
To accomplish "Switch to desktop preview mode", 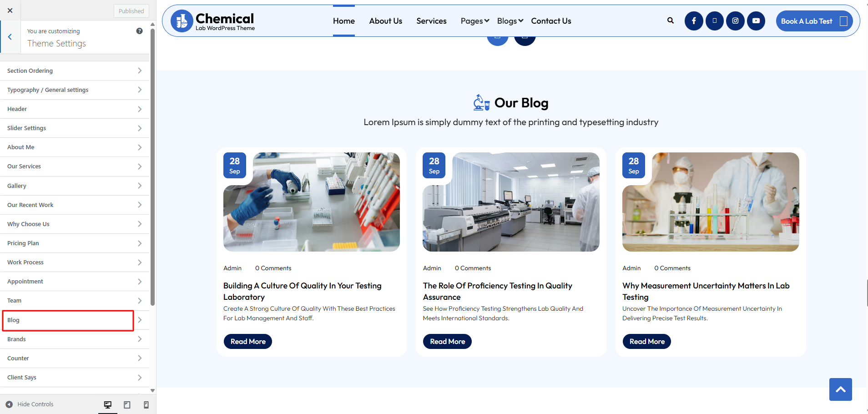I will pyautogui.click(x=108, y=404).
